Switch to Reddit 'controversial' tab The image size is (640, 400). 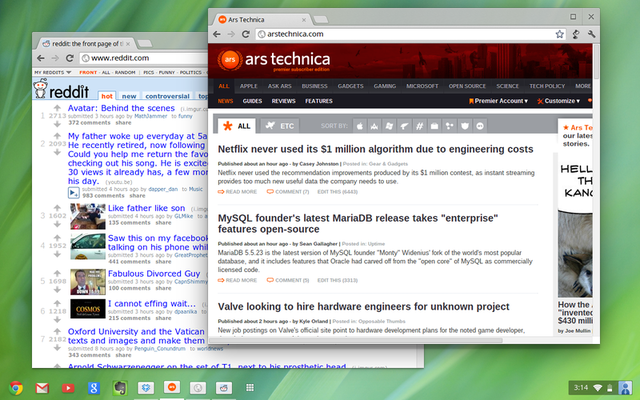pos(167,96)
